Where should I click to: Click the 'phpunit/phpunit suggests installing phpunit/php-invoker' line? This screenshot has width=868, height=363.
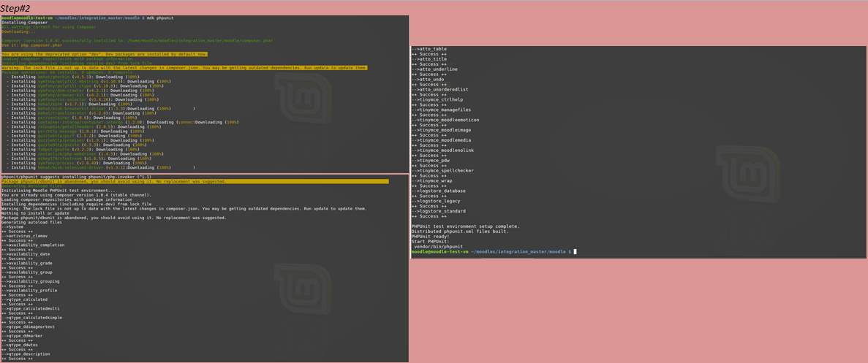[75, 177]
